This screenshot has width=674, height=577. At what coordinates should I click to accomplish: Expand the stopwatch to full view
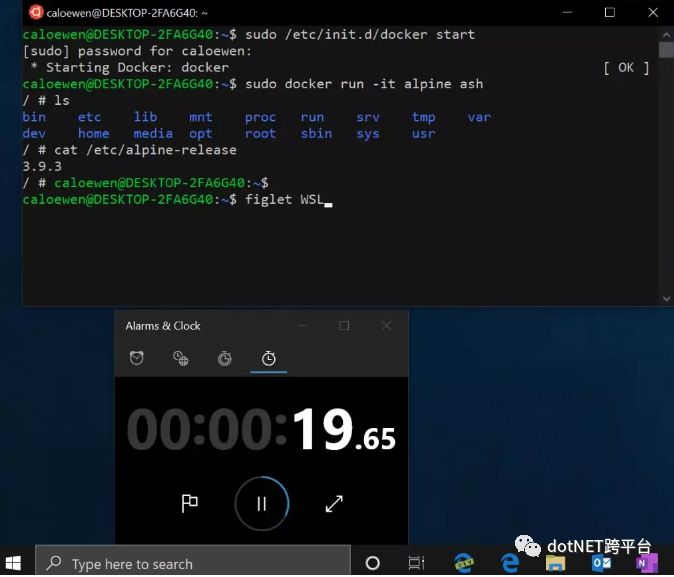coord(334,504)
